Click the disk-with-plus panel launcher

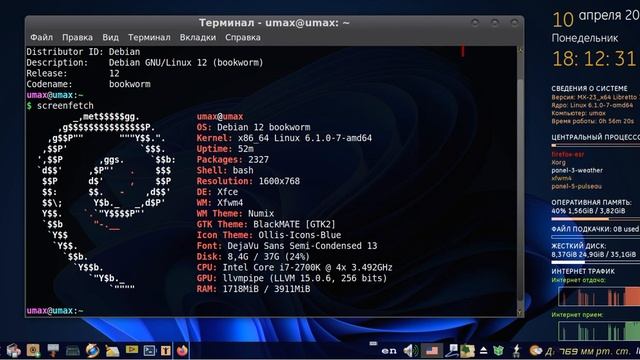coord(33,350)
